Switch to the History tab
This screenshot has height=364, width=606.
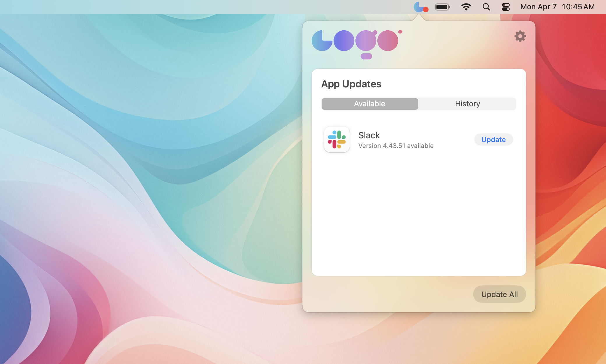(x=467, y=104)
